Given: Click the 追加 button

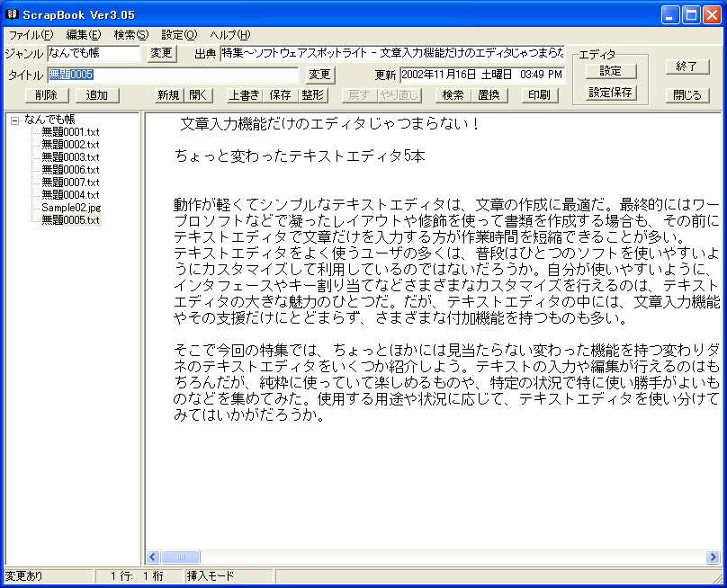Looking at the screenshot, I should click(x=97, y=95).
